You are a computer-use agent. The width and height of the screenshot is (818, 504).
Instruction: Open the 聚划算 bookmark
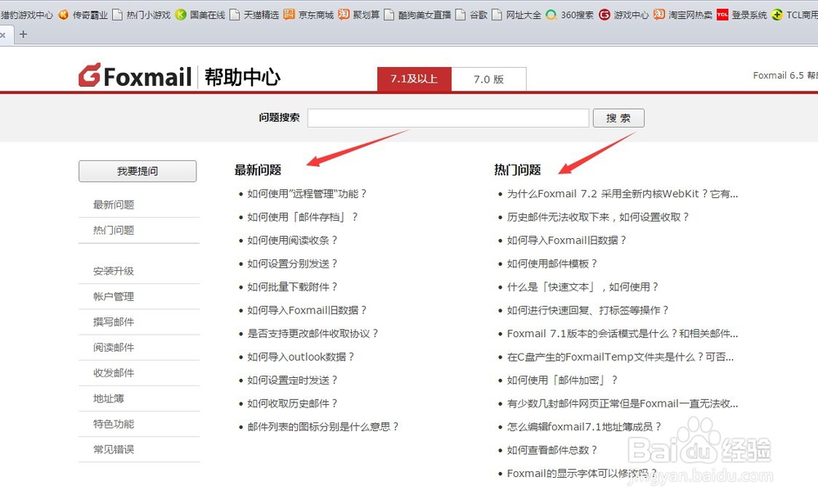(359, 15)
